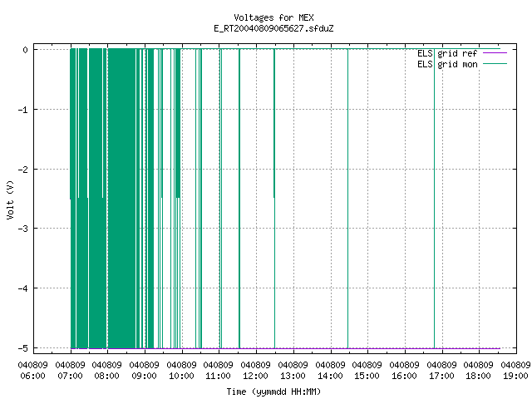Screen dimensions: 532x399
Task: Click the x-axis tick label 19:00
Action: click(515, 376)
